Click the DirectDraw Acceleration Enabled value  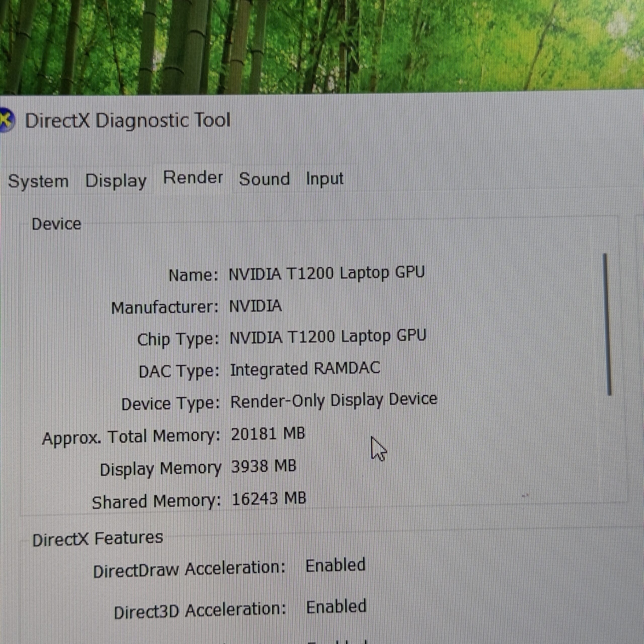[x=335, y=566]
